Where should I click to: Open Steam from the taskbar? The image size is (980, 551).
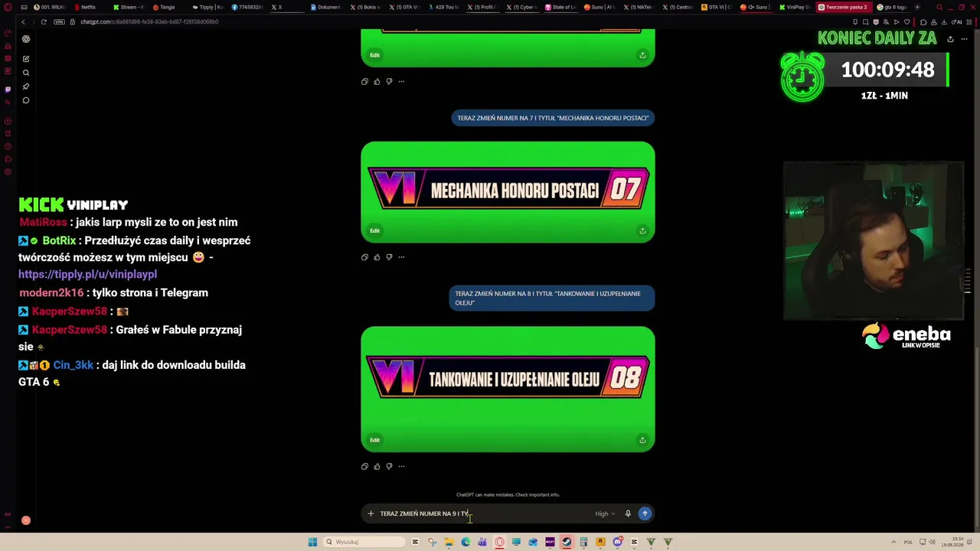[x=567, y=542]
